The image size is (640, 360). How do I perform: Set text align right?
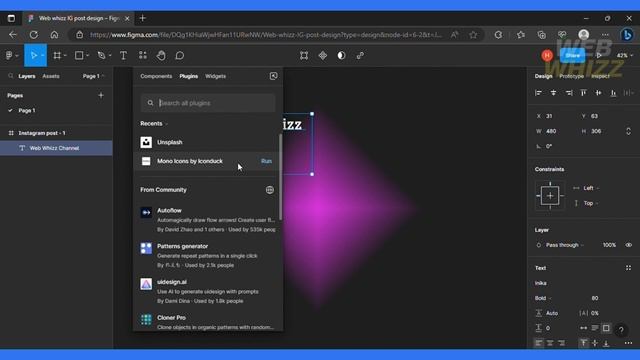562,343
